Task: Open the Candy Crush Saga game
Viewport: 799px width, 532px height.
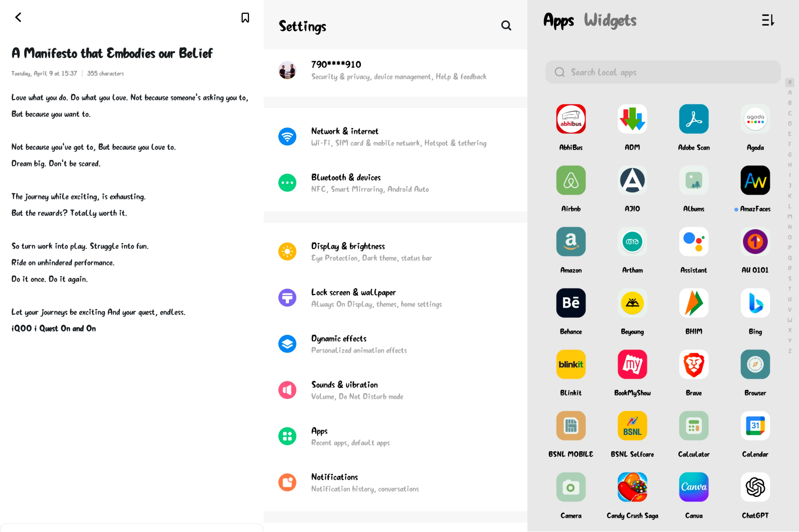Action: pos(632,487)
